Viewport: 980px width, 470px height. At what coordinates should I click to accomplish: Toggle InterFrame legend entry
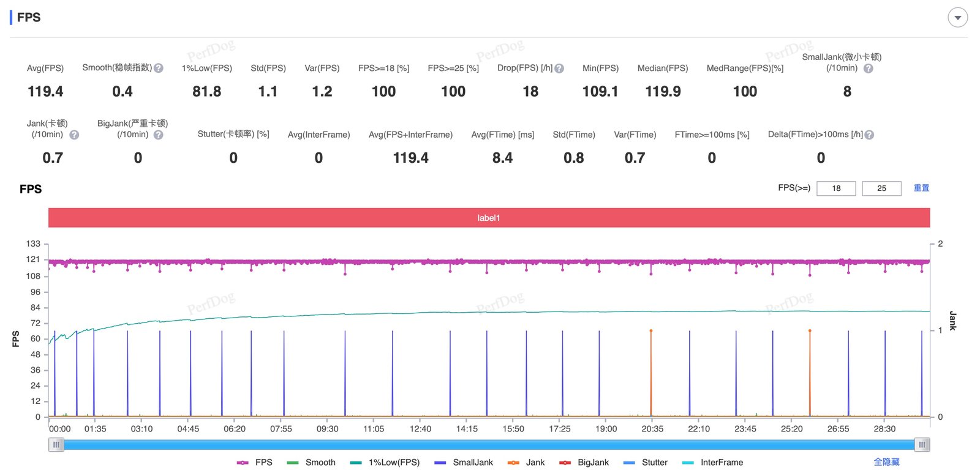(x=712, y=463)
